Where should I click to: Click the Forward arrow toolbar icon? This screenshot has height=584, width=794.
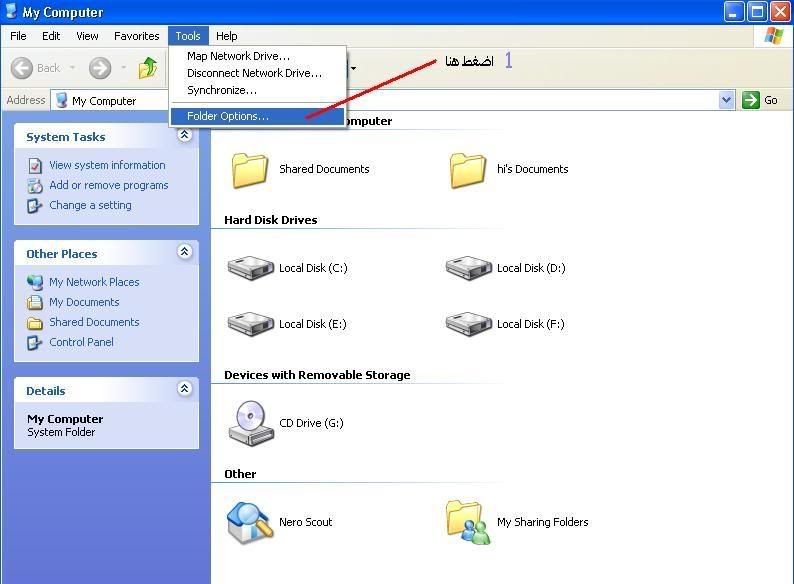(x=100, y=68)
